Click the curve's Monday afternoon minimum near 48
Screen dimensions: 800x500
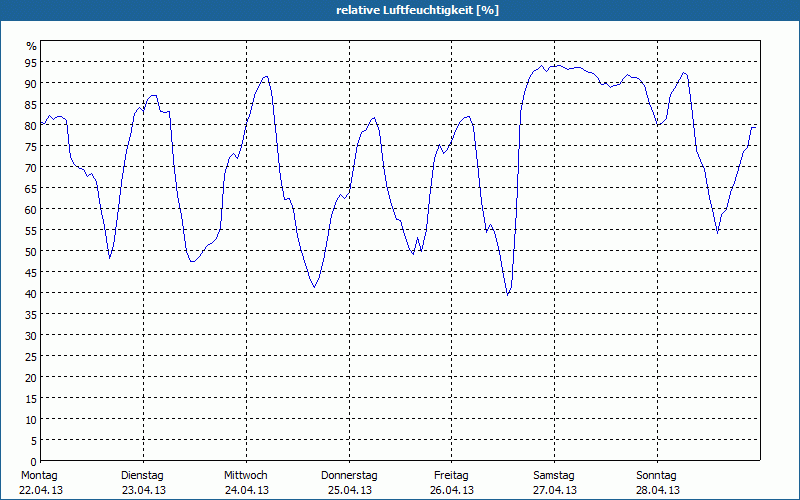point(110,258)
